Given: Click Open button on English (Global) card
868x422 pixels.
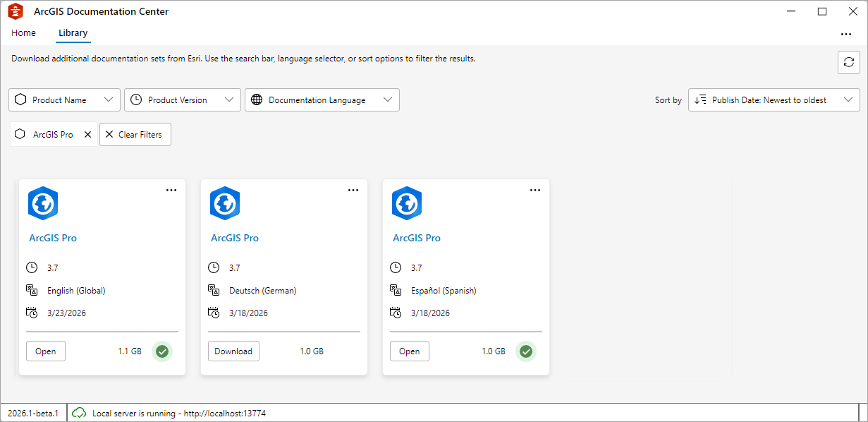Looking at the screenshot, I should (46, 351).
